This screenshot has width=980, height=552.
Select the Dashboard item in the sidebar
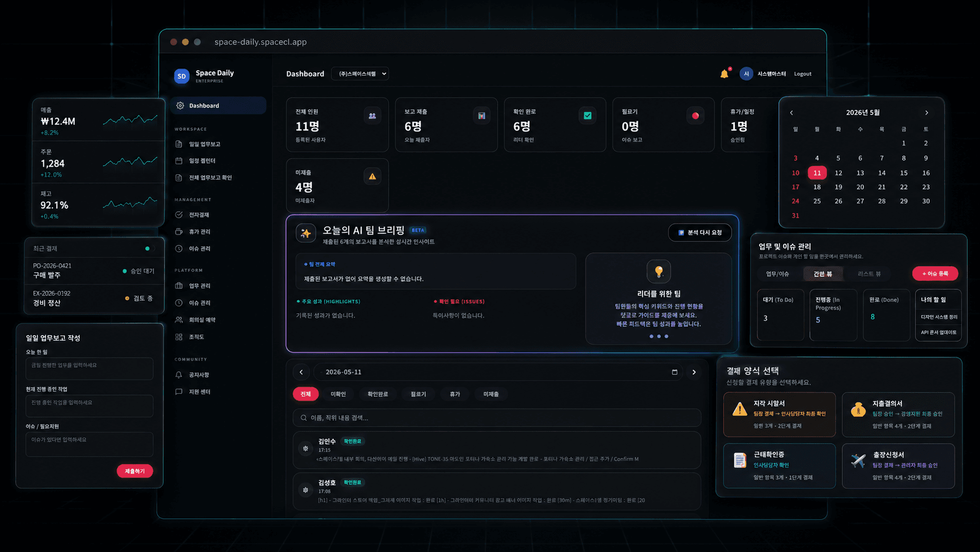tap(219, 106)
